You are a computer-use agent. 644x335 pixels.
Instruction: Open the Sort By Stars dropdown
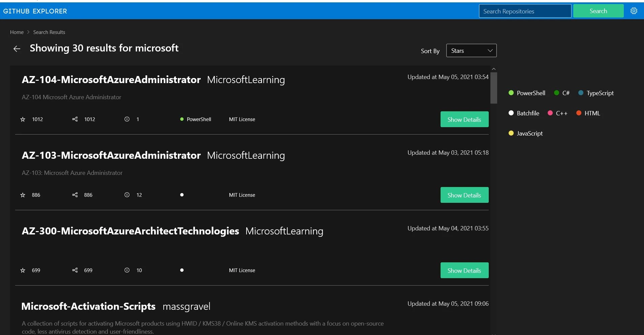pos(471,50)
